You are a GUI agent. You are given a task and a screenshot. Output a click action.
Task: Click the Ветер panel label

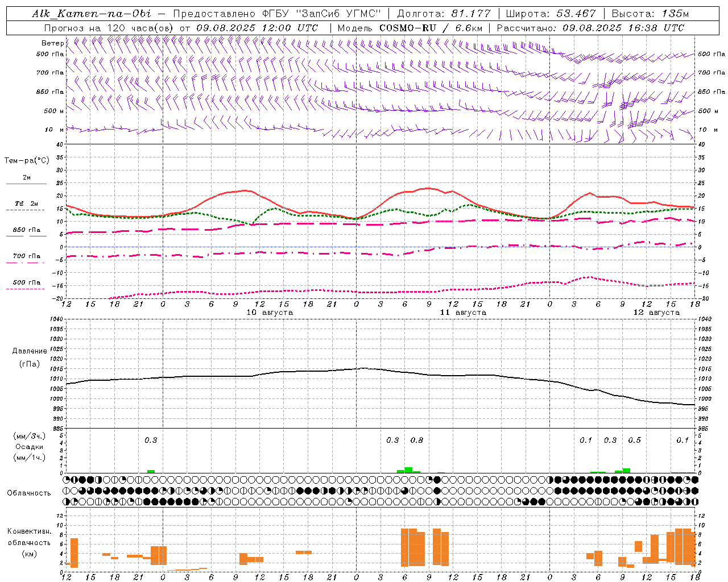point(52,43)
